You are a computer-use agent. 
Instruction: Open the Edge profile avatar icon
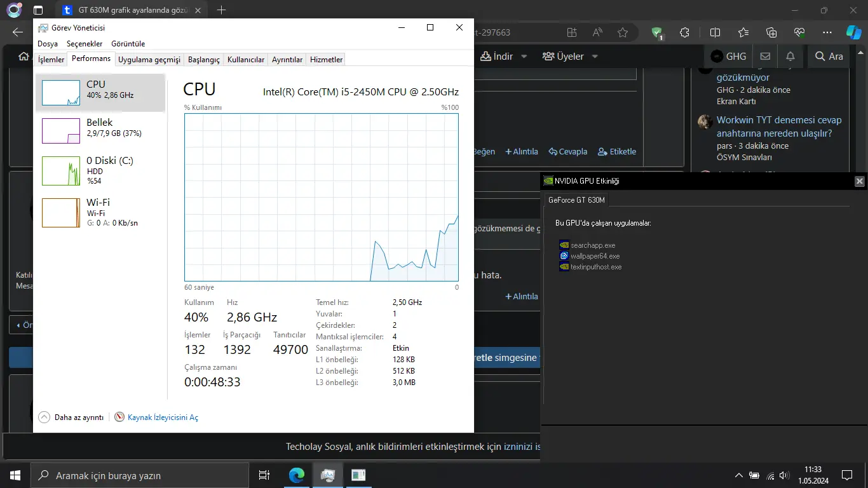tap(14, 10)
